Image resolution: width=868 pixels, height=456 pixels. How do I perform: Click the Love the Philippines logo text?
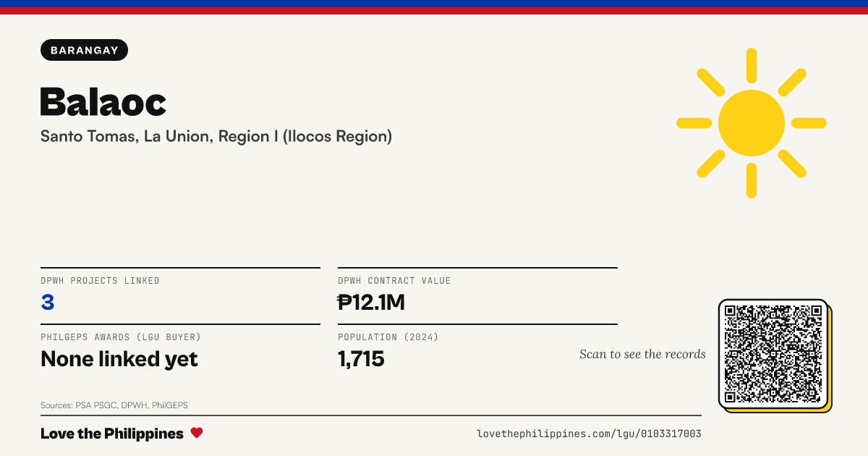(x=112, y=434)
